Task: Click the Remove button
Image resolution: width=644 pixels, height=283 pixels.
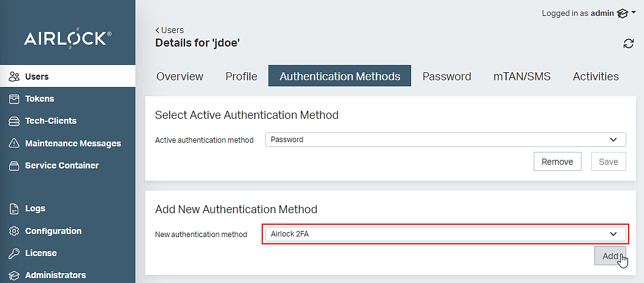Action: point(558,162)
